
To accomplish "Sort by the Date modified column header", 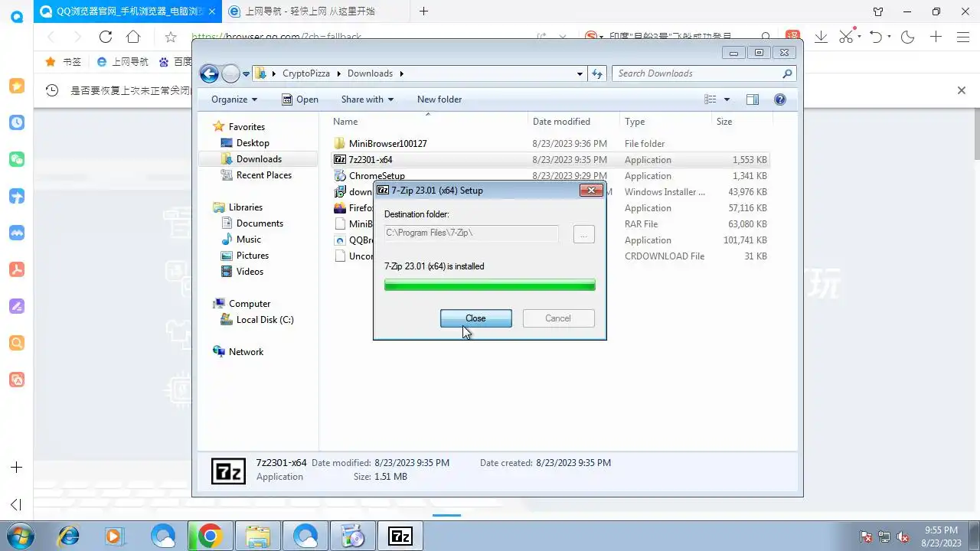I will [x=574, y=122].
